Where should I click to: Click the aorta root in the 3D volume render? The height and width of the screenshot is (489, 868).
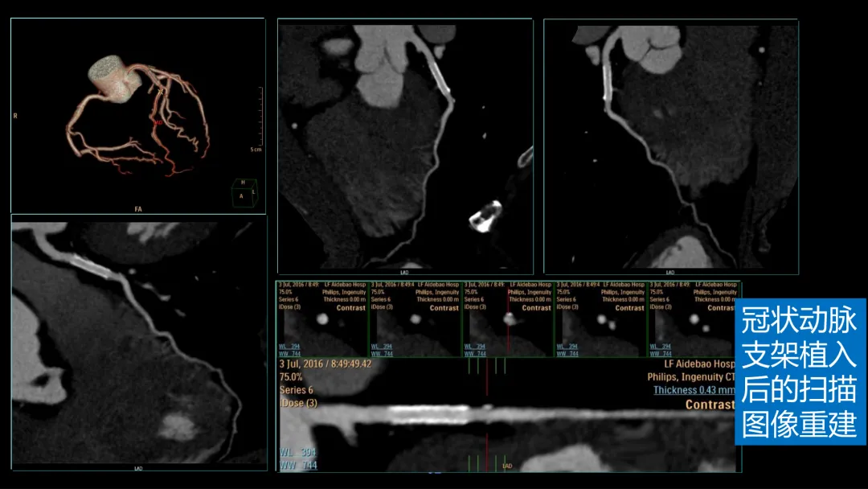point(115,79)
